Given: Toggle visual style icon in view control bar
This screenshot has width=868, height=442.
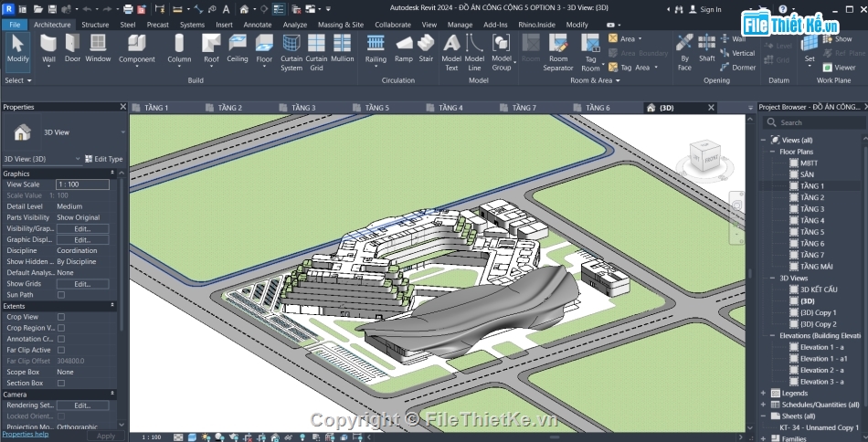Looking at the screenshot, I should point(192,437).
